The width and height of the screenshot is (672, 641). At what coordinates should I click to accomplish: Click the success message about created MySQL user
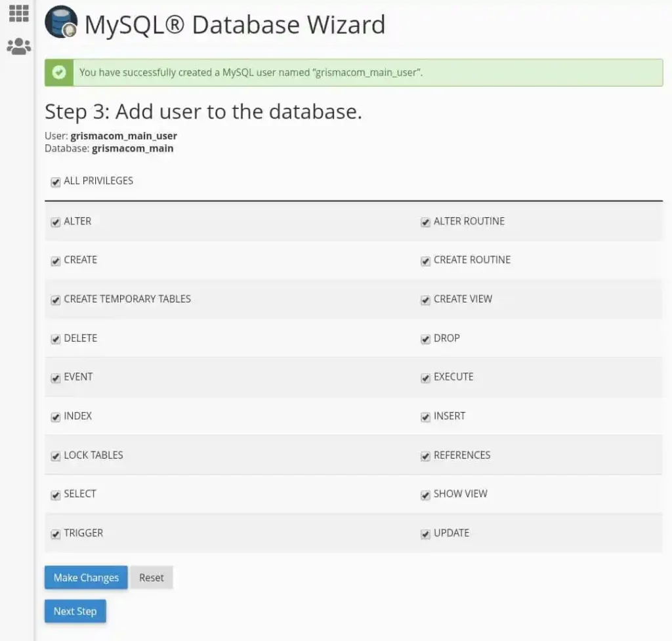coord(251,72)
